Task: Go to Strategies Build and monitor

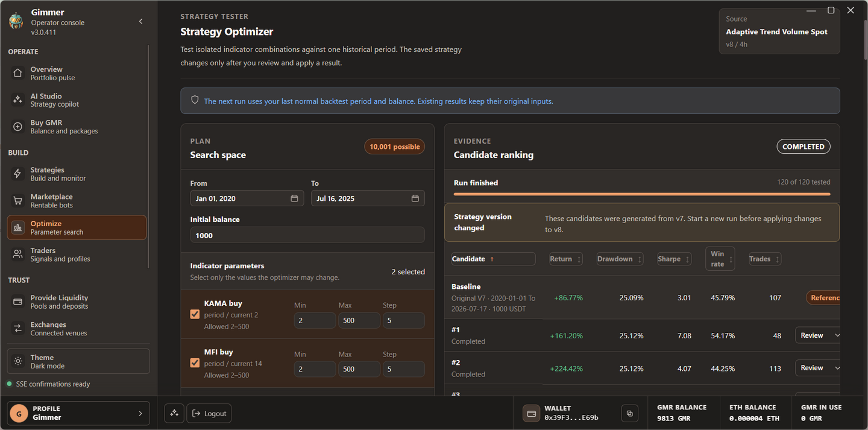Action: [x=77, y=174]
